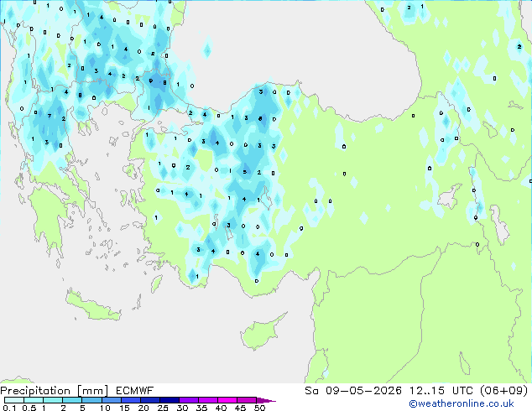Click the '10' legend scale label
Screen dimensions: 532x411
pyautogui.click(x=105, y=408)
